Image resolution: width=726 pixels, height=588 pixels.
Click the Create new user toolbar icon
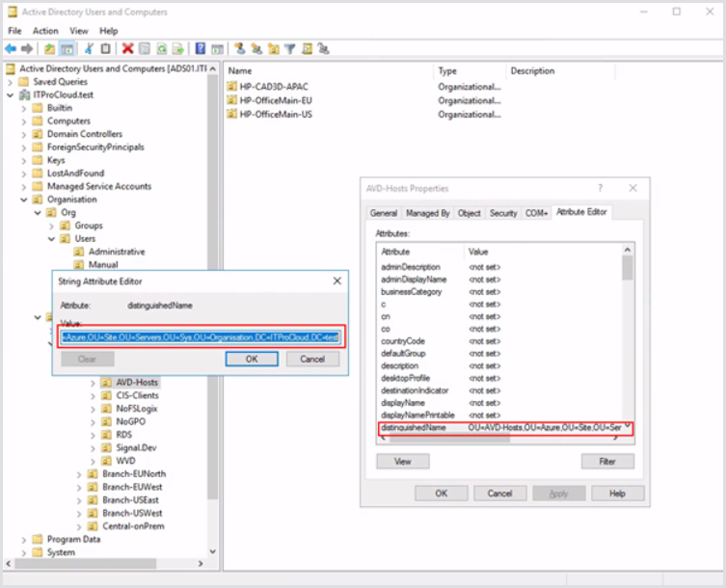pyautogui.click(x=241, y=48)
